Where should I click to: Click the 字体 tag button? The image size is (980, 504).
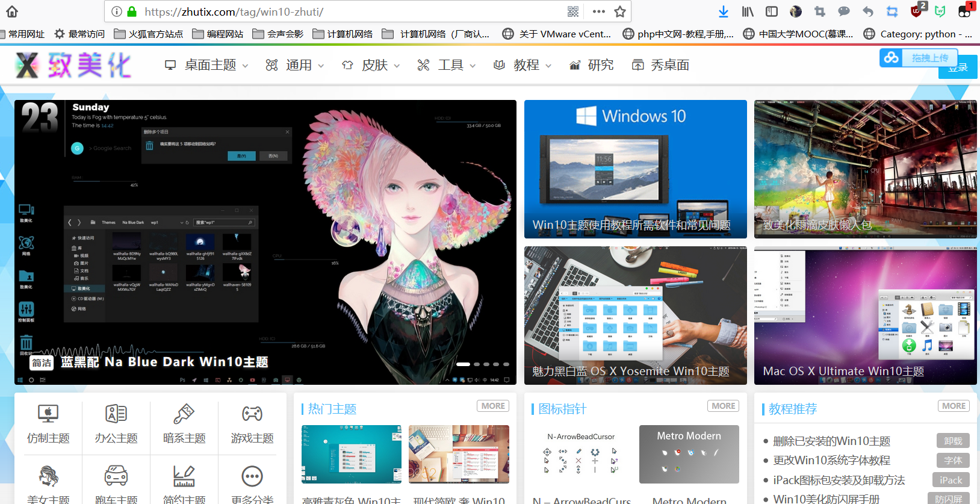point(953,461)
